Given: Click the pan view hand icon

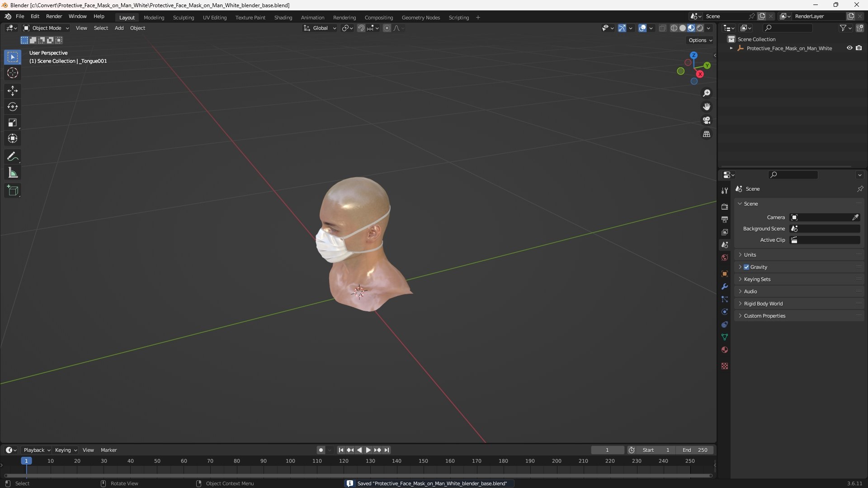Looking at the screenshot, I should tap(707, 107).
